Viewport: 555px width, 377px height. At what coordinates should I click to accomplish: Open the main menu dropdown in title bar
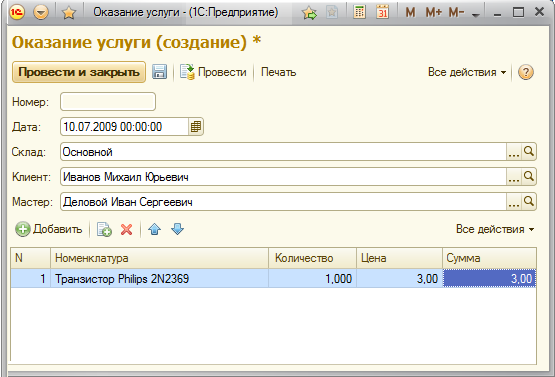(x=41, y=13)
